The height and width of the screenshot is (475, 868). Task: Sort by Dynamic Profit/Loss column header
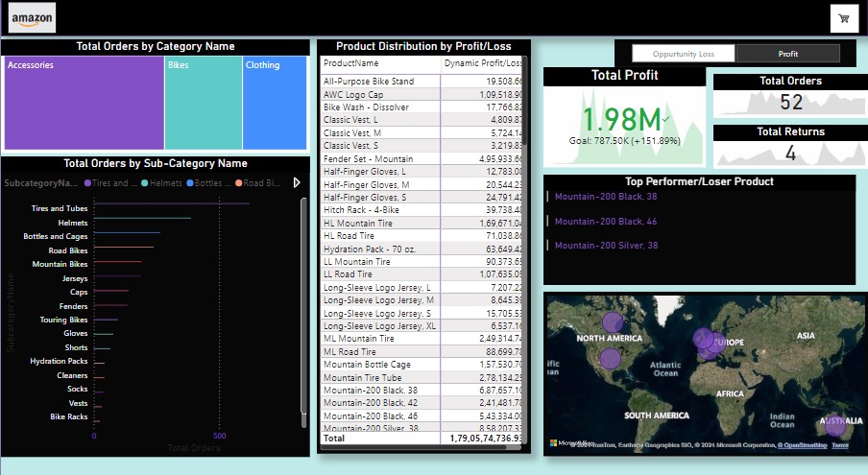(482, 63)
